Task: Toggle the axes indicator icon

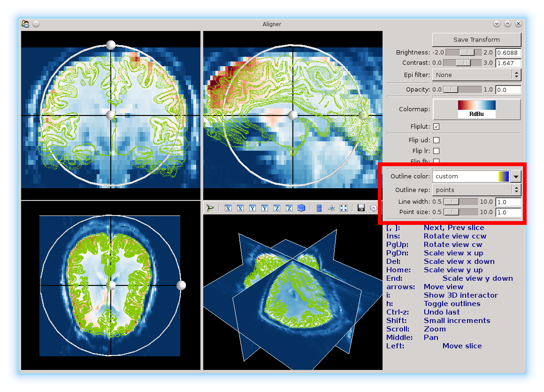Action: [x=331, y=208]
